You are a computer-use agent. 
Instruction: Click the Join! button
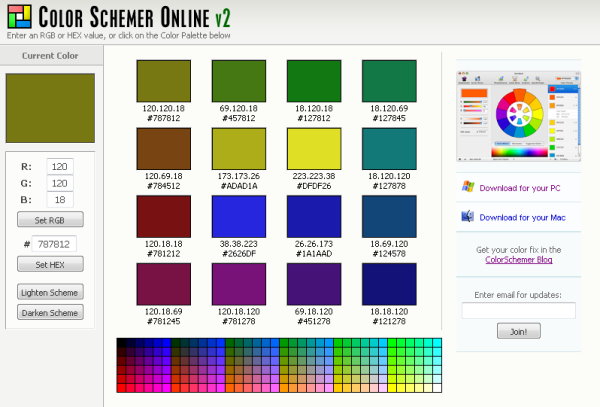point(519,331)
